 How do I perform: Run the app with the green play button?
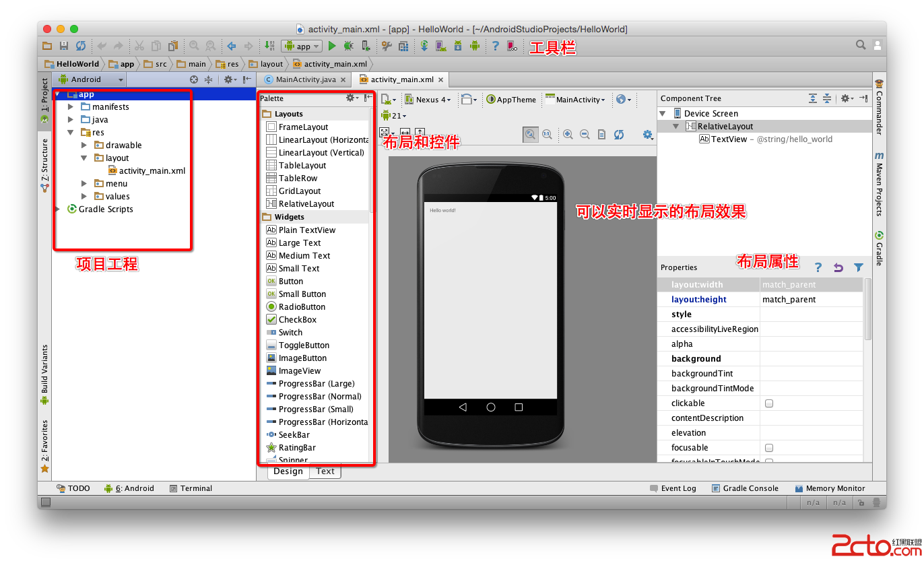click(332, 46)
